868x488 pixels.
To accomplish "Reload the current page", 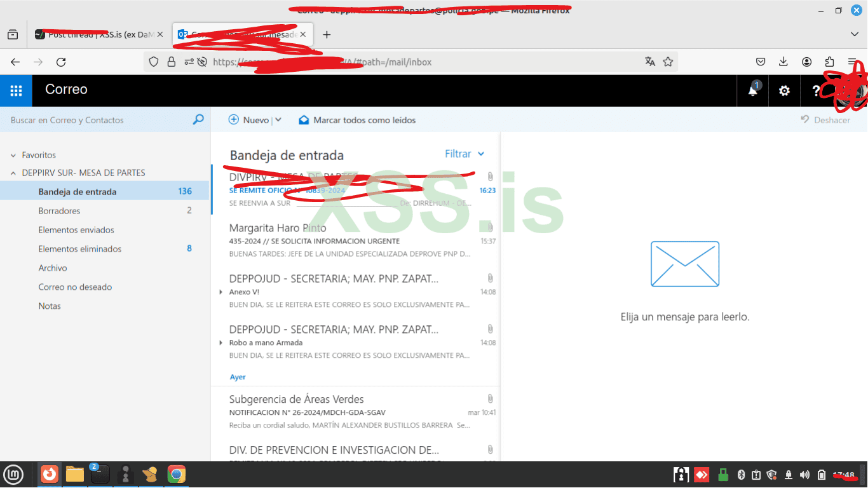I will [61, 62].
